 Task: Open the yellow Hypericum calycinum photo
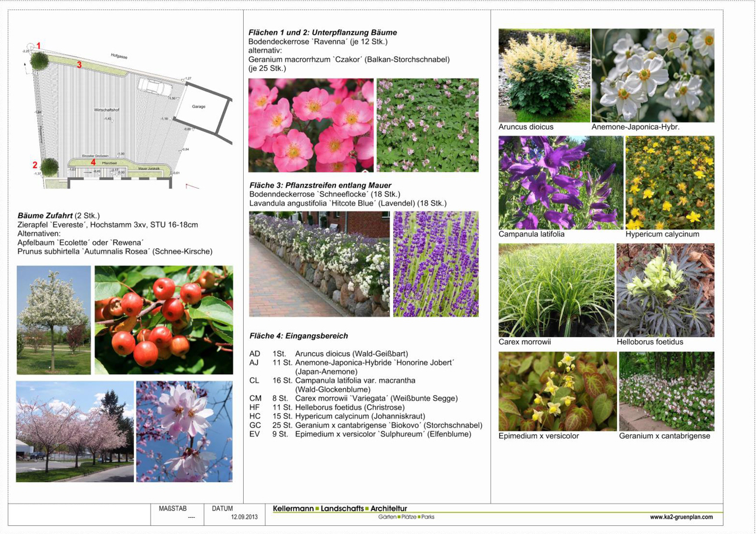tap(669, 182)
